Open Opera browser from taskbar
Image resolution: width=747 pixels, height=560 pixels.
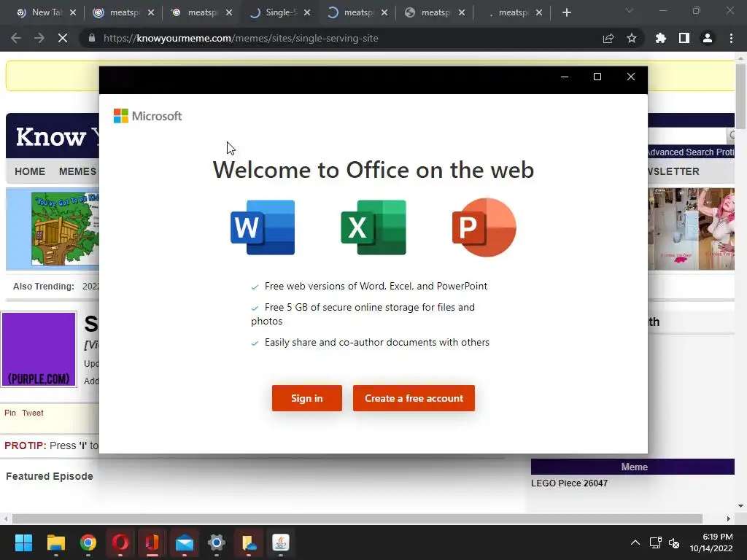tap(120, 542)
